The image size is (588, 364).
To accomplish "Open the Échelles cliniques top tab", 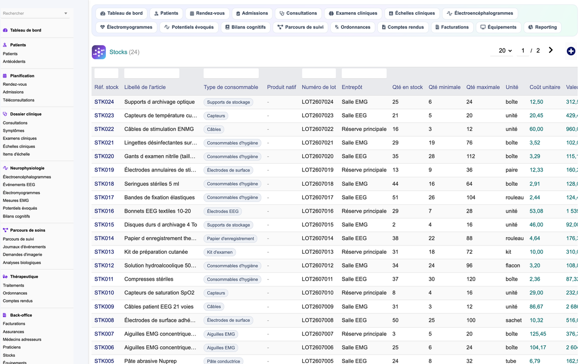I will 412,14.
